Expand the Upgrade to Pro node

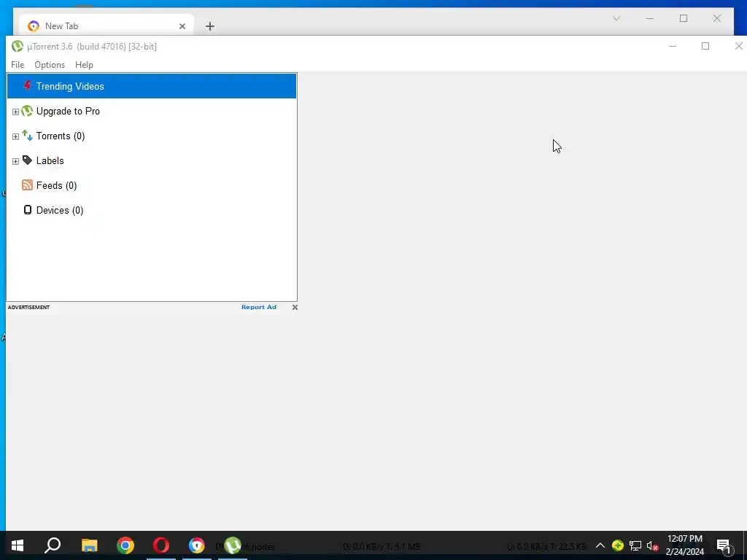[x=15, y=112]
